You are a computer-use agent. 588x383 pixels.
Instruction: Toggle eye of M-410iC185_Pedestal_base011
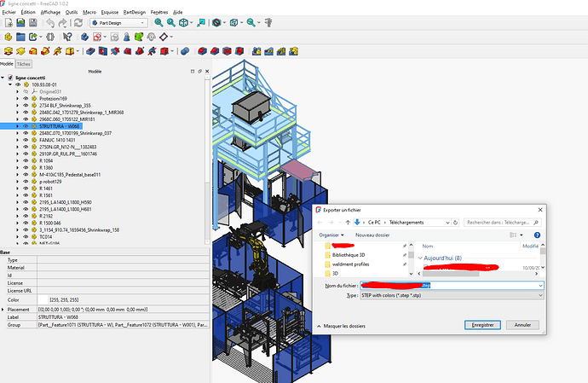tap(26, 175)
